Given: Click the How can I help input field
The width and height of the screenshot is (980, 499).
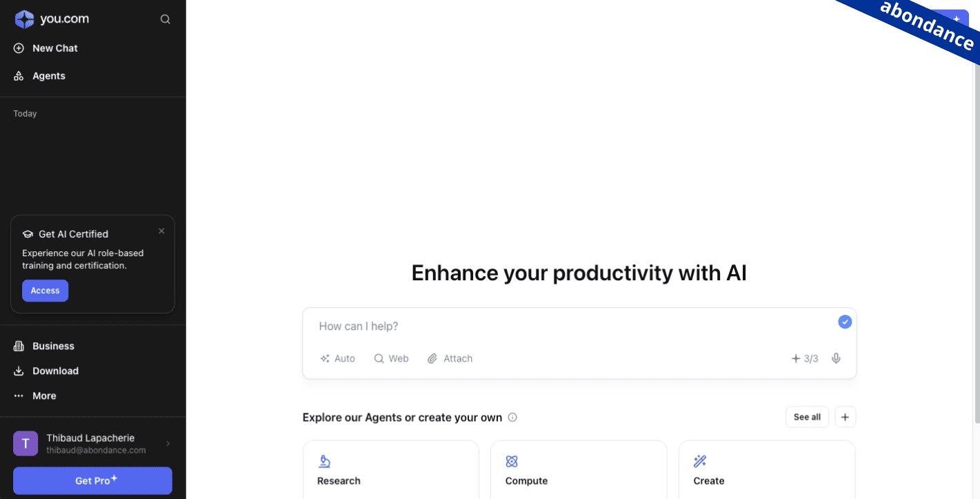Looking at the screenshot, I should point(572,326).
